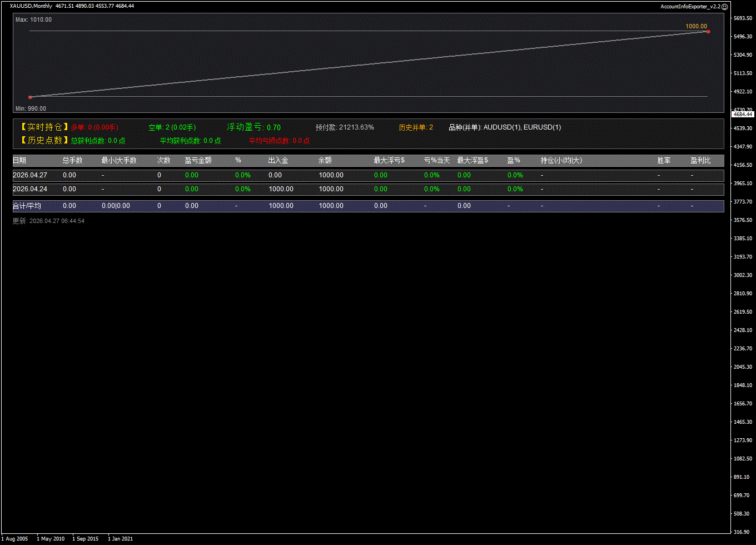Click the 1000.00 balance label on the curve
Image resolution: width=756 pixels, height=545 pixels.
(696, 26)
